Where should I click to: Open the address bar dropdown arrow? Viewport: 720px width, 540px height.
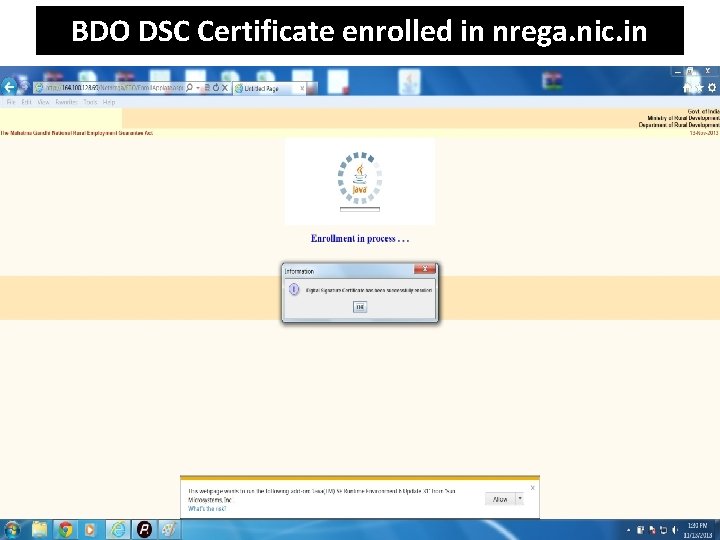click(x=198, y=88)
